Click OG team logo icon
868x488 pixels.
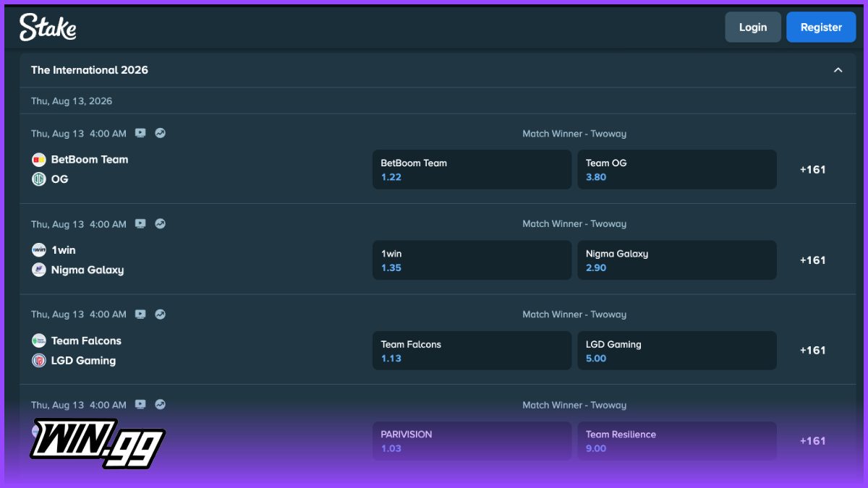tap(39, 179)
